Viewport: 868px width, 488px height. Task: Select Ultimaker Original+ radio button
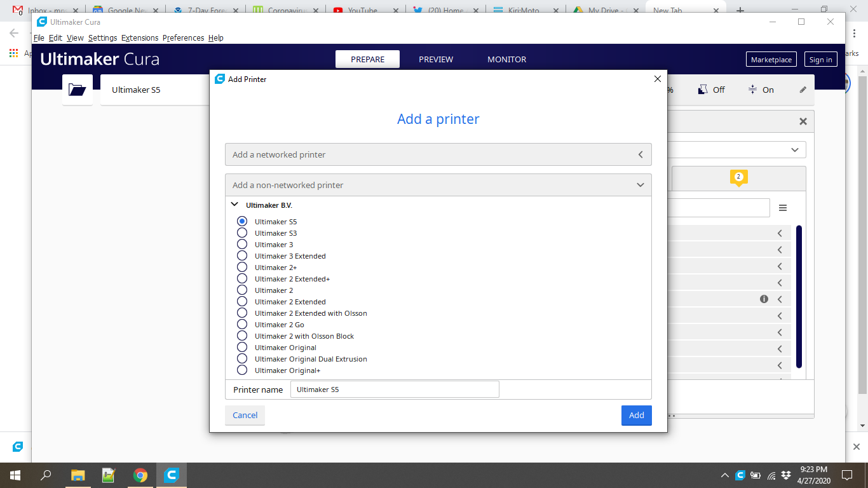click(x=242, y=370)
